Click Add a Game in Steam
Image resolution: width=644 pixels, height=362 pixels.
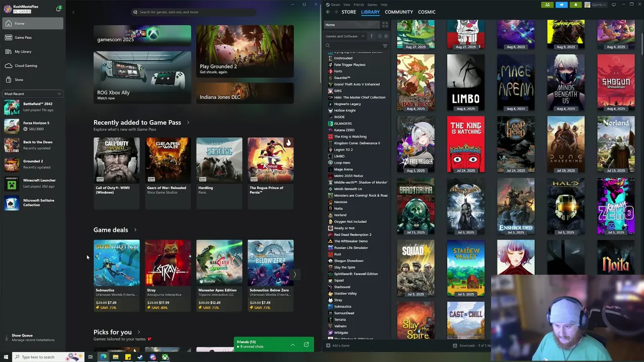point(338,345)
